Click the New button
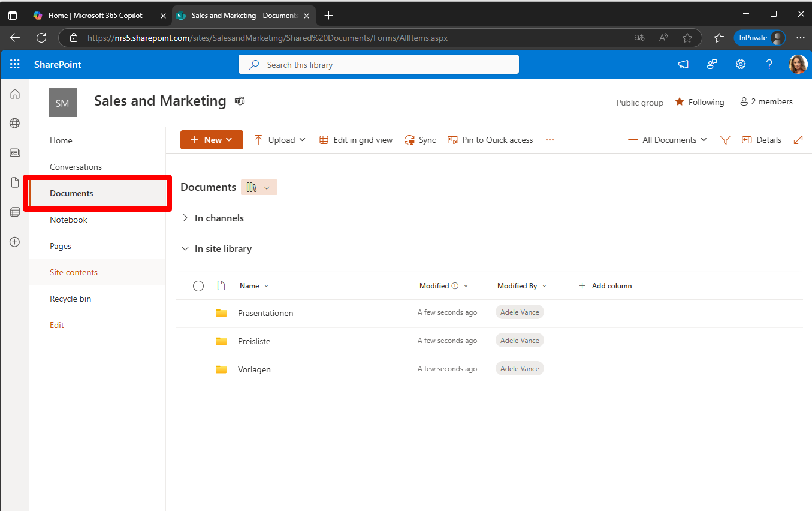This screenshot has height=511, width=812. point(212,140)
